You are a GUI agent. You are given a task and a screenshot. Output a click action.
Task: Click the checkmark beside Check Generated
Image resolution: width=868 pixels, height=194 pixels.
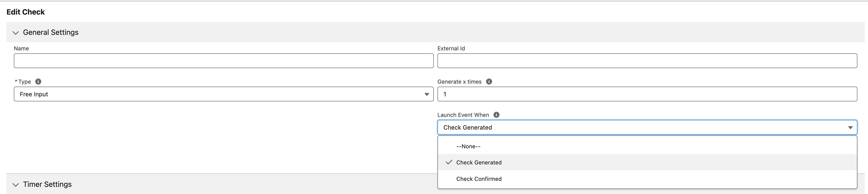[x=449, y=162]
